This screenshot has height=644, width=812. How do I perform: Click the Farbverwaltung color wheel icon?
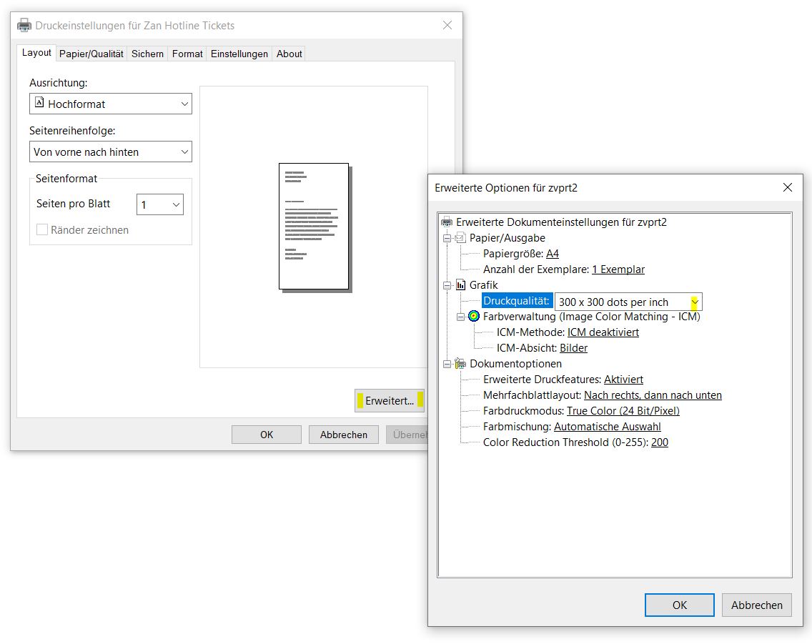[474, 317]
